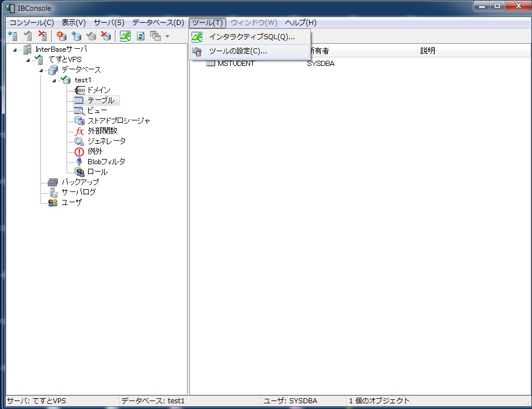The height and width of the screenshot is (409, 532).
Task: Sort by the 説明 column header
Action: (473, 51)
